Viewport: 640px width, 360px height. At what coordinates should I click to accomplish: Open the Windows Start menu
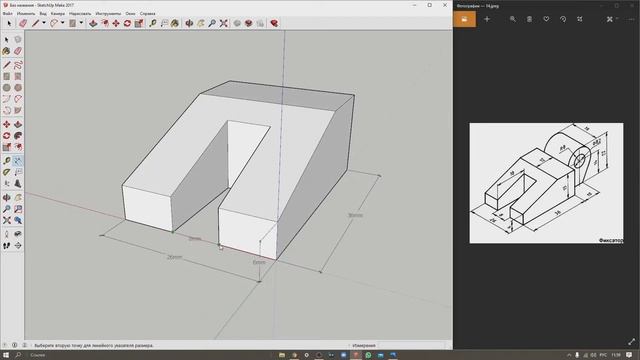pyautogui.click(x=6, y=355)
